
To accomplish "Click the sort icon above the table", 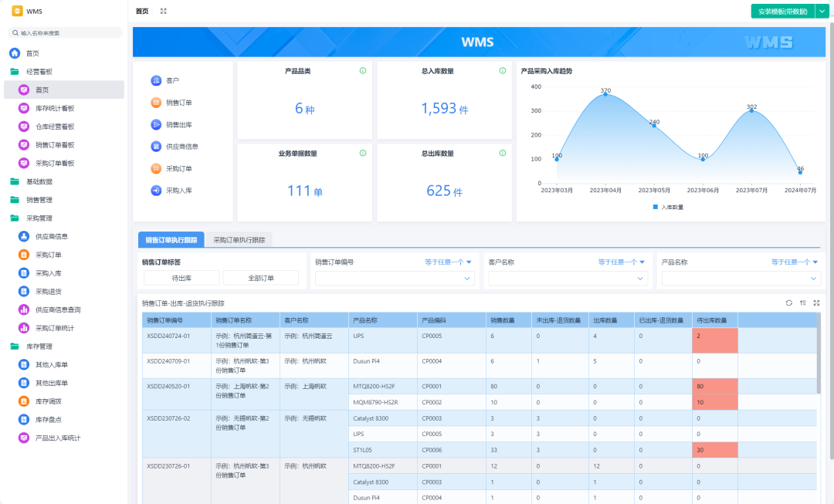I will (x=802, y=303).
